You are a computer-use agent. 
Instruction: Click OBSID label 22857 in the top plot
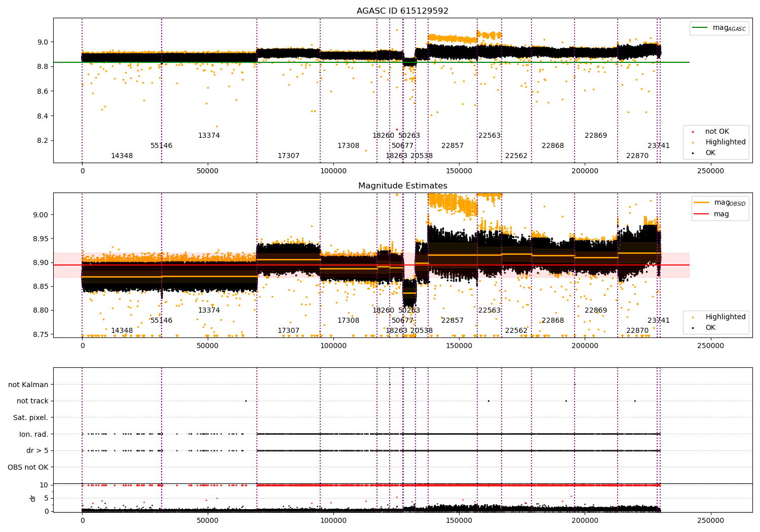pyautogui.click(x=452, y=146)
